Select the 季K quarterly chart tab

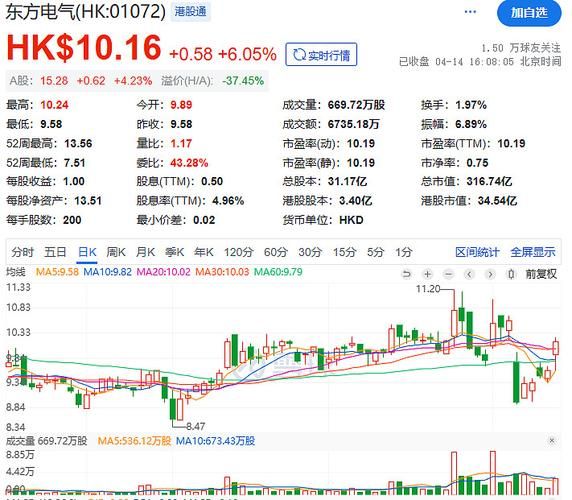coord(174,252)
